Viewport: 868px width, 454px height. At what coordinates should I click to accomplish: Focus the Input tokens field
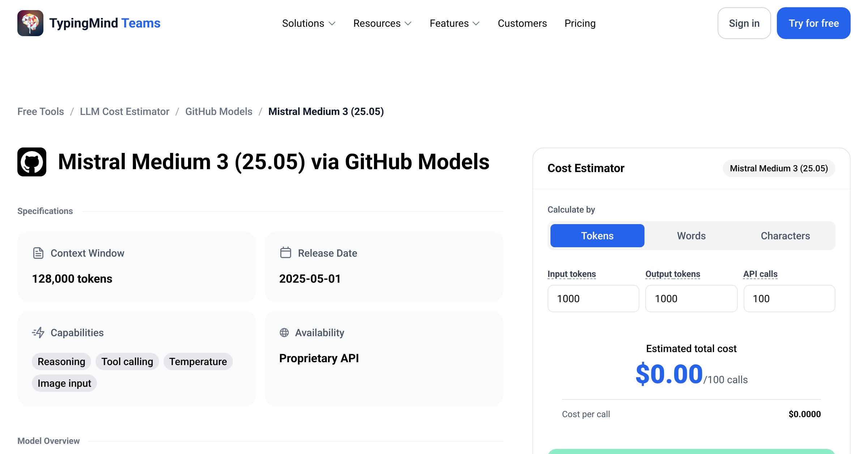tap(593, 299)
